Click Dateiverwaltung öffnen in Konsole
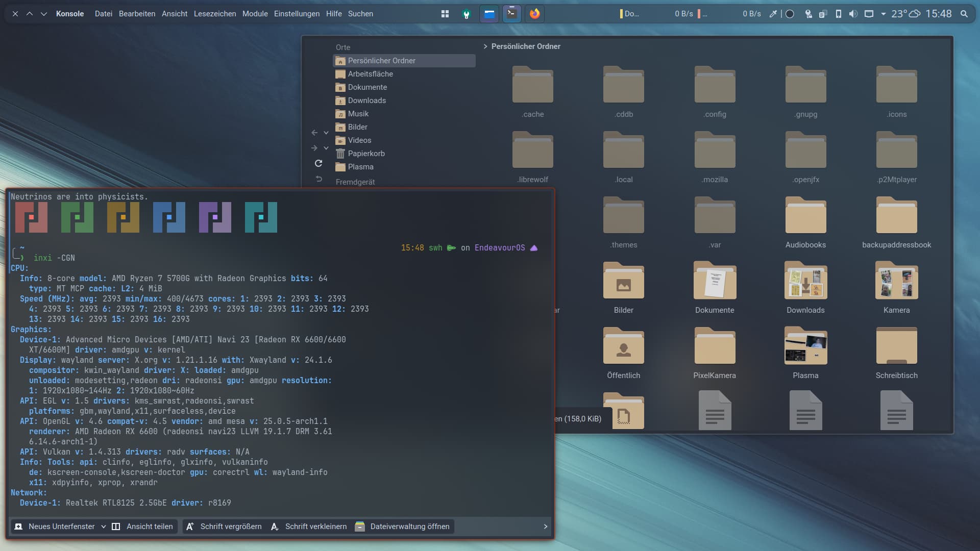This screenshot has height=551, width=980. [403, 527]
